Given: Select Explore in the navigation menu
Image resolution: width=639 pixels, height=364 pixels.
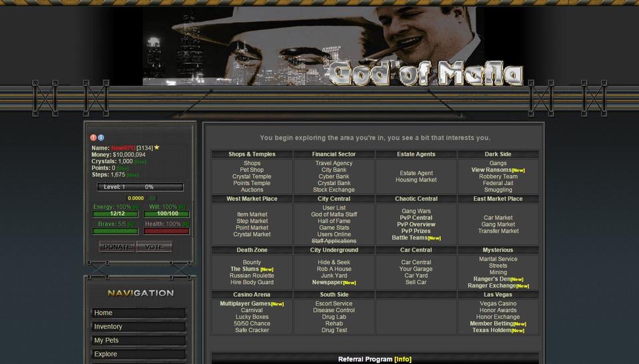Looking at the screenshot, I should 138,354.
